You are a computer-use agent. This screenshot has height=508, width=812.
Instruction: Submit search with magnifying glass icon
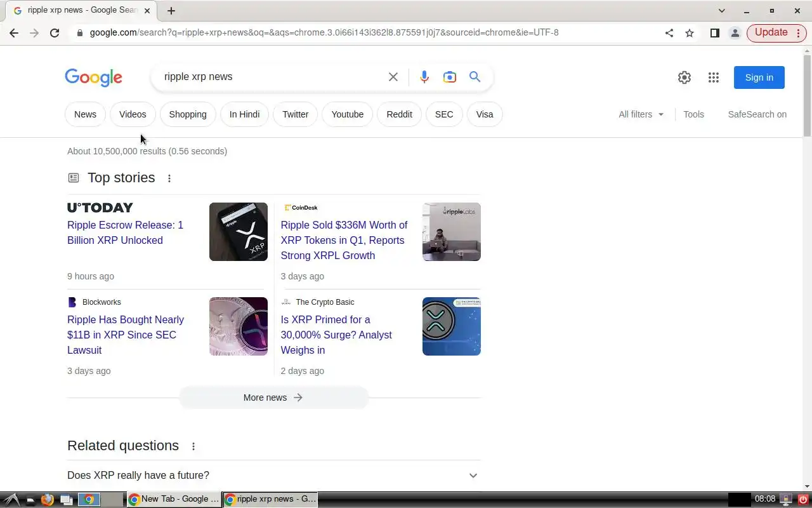tap(475, 77)
